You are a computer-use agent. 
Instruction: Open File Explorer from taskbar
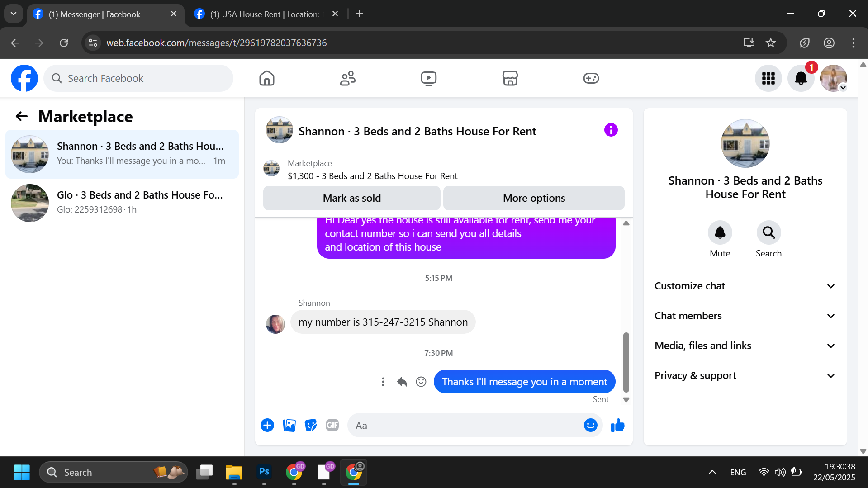[x=234, y=472]
